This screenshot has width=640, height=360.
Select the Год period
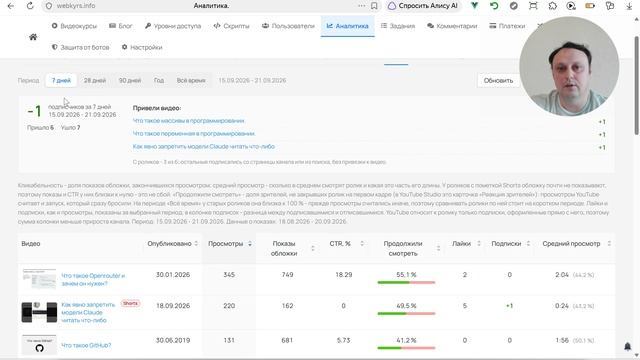click(x=159, y=80)
